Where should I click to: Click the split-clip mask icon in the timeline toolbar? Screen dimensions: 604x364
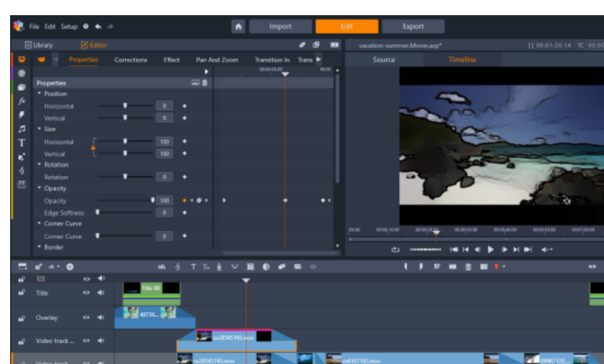[266, 266]
